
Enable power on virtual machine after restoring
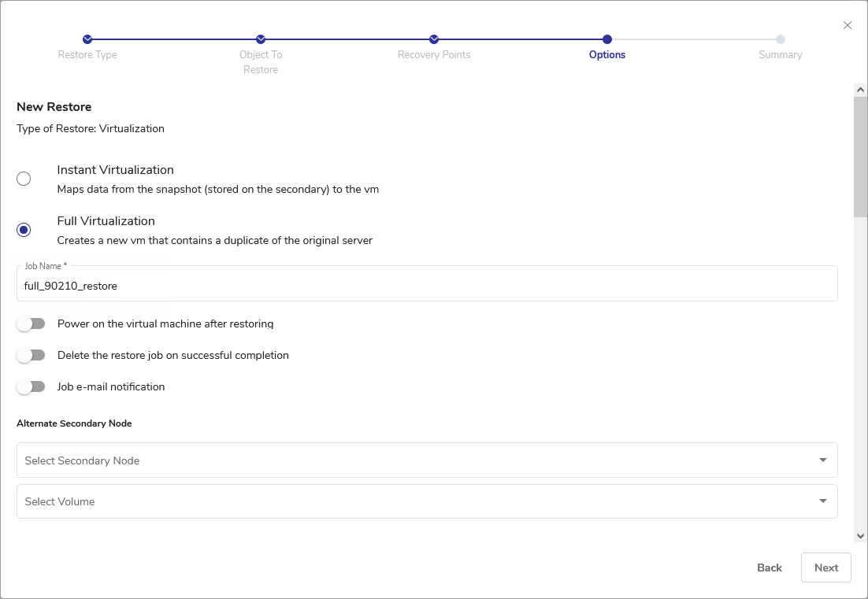tap(32, 324)
